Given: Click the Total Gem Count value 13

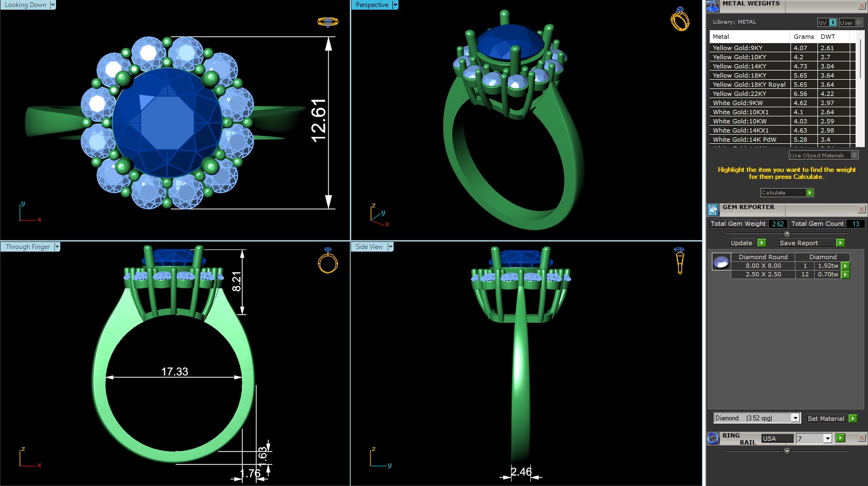Looking at the screenshot, I should (855, 224).
